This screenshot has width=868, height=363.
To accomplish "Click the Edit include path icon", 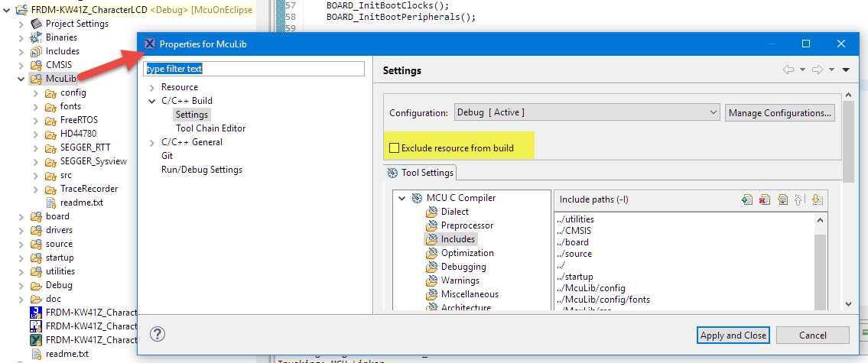I will [x=782, y=199].
